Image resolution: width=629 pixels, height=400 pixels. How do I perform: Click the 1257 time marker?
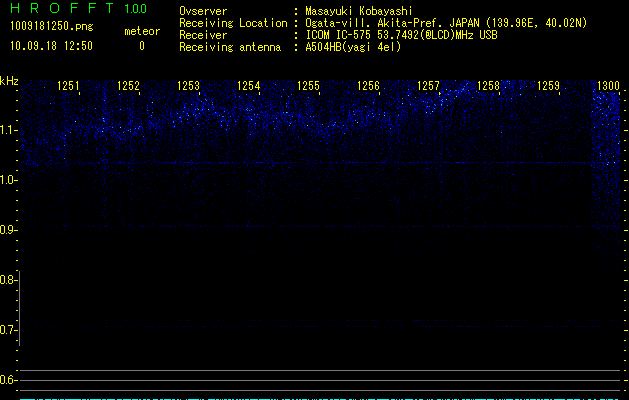(428, 86)
